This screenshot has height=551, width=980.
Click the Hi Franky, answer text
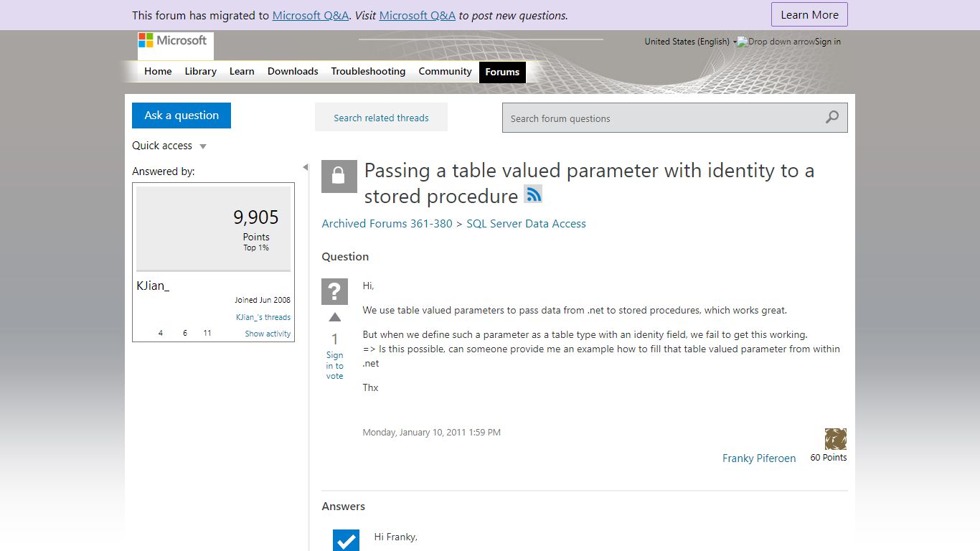point(396,537)
